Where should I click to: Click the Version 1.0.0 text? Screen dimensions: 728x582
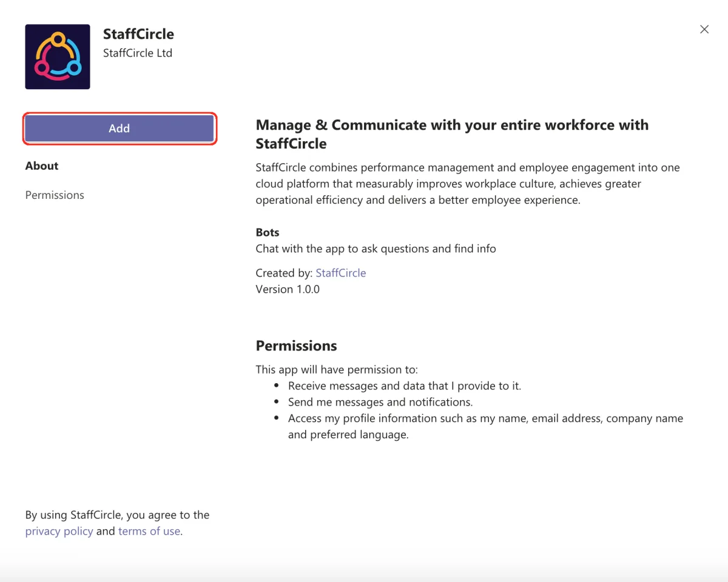(288, 289)
